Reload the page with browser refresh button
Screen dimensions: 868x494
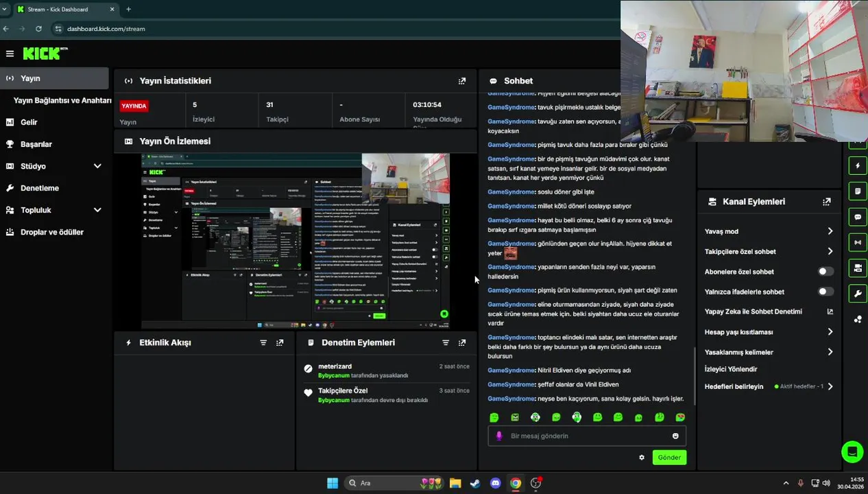[x=38, y=29]
